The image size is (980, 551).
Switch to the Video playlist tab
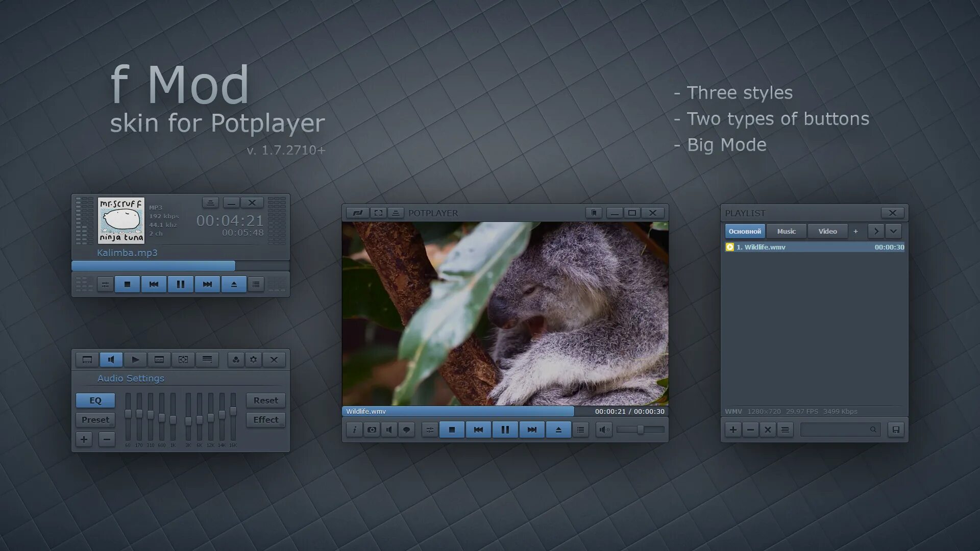827,231
